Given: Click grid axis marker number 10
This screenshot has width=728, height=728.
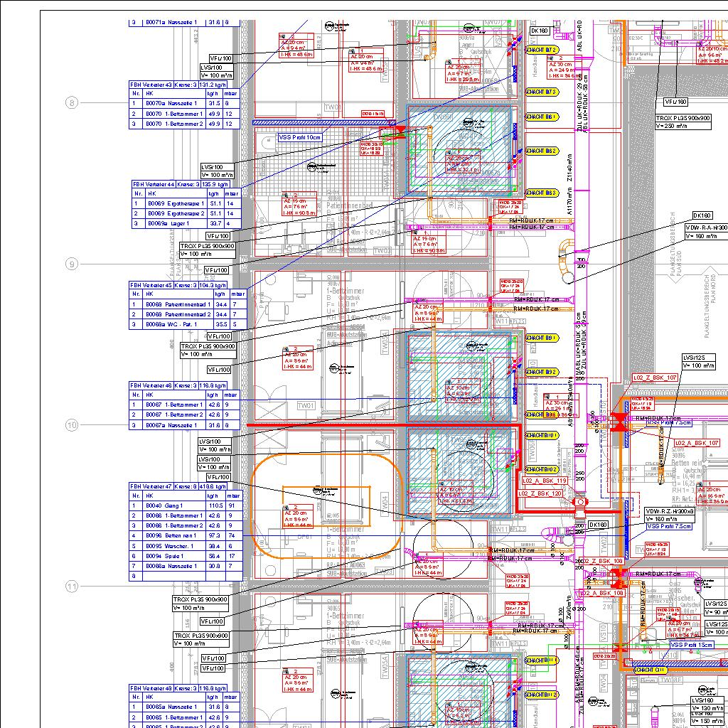Looking at the screenshot, I should point(72,425).
